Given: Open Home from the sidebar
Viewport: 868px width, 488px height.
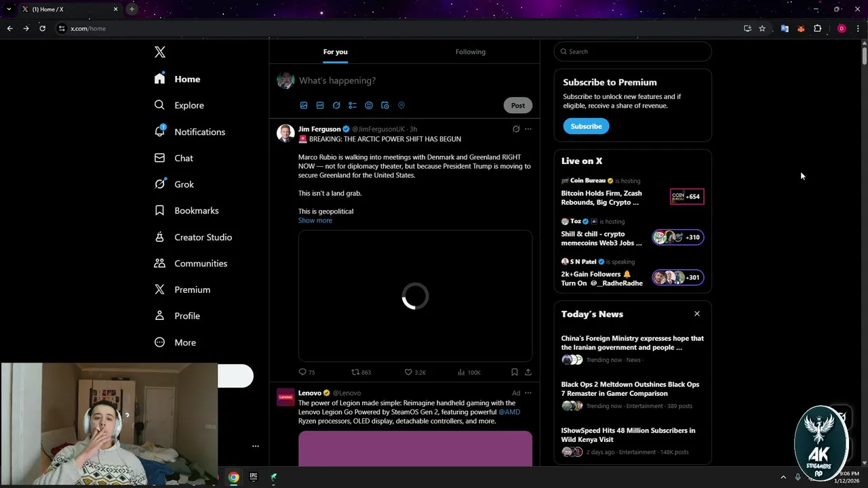Looking at the screenshot, I should (x=177, y=79).
